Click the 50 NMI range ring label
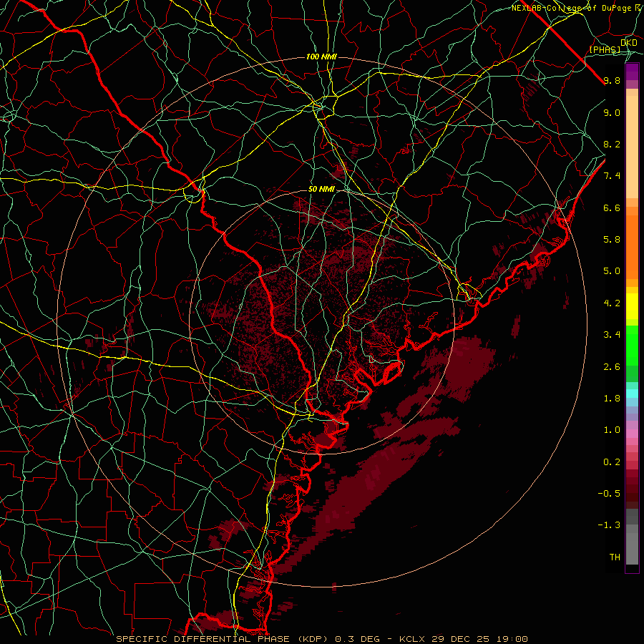 pos(321,189)
